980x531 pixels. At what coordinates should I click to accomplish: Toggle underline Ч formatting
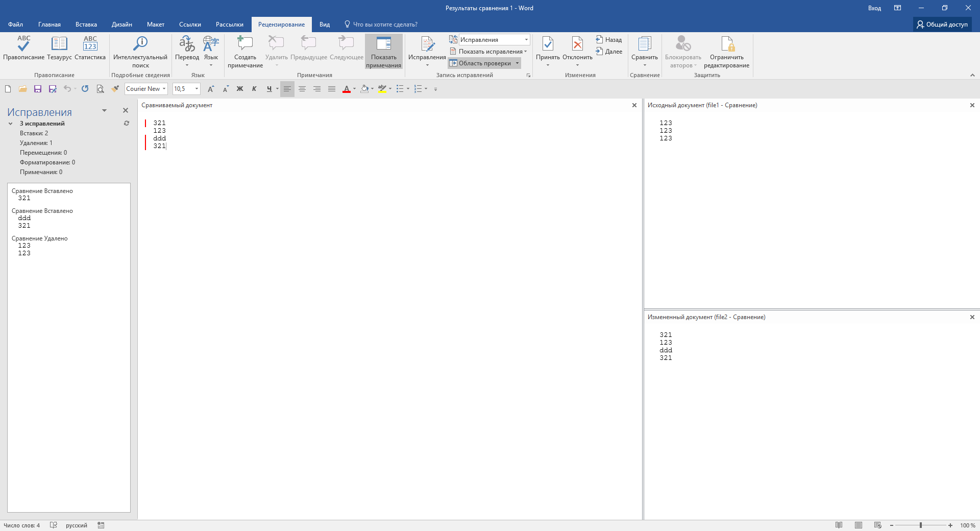269,89
